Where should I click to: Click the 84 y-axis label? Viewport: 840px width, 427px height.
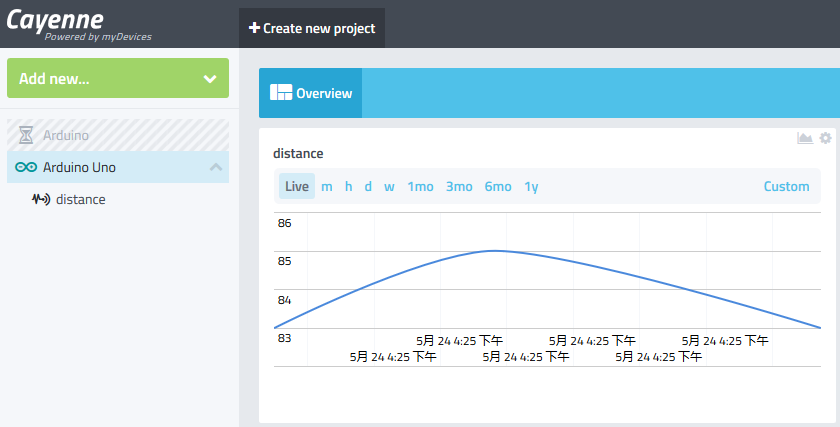pyautogui.click(x=284, y=300)
